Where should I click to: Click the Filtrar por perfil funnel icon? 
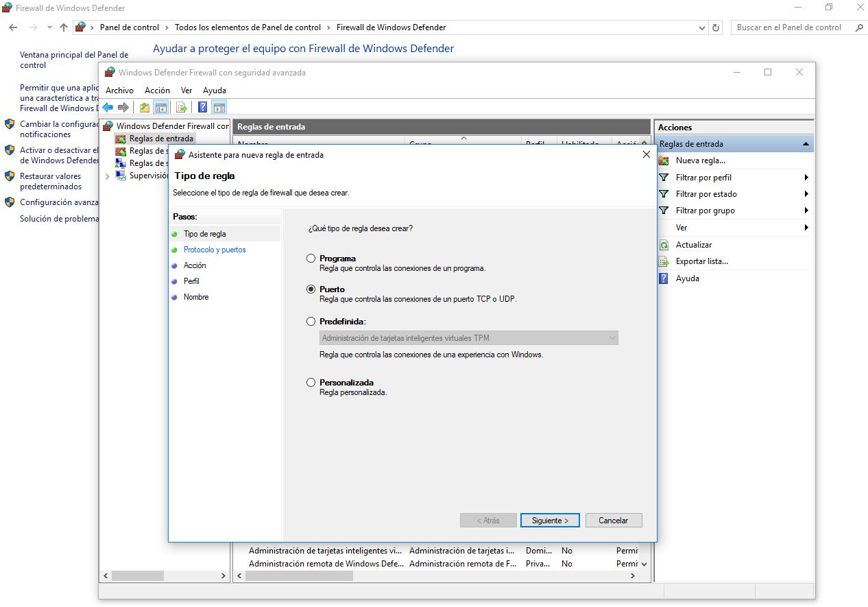coord(664,177)
